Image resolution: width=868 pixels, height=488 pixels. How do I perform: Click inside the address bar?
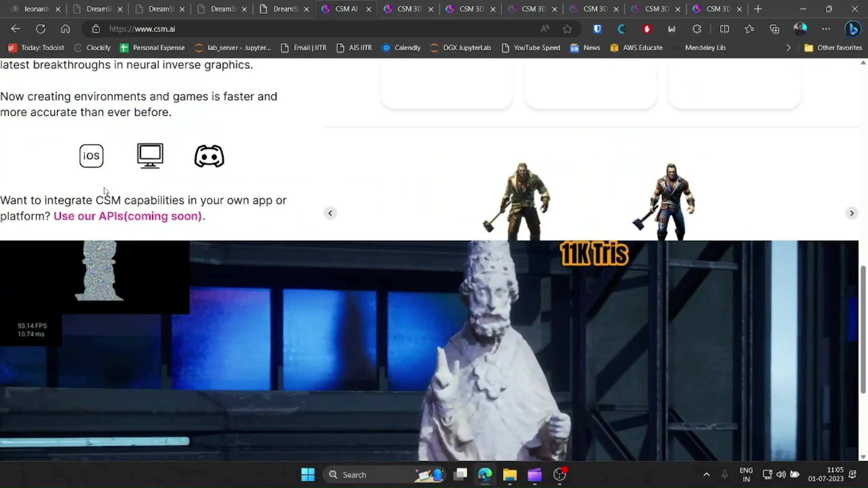[x=271, y=28]
